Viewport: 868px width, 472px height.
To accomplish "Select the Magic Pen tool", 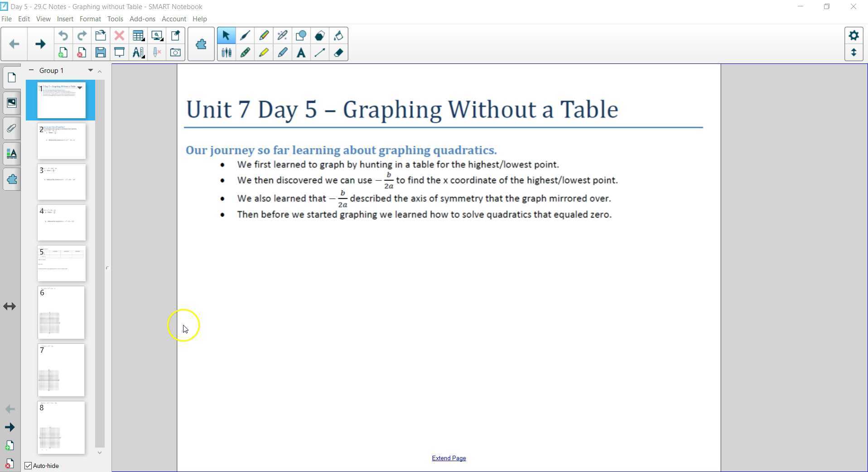I will (x=282, y=36).
